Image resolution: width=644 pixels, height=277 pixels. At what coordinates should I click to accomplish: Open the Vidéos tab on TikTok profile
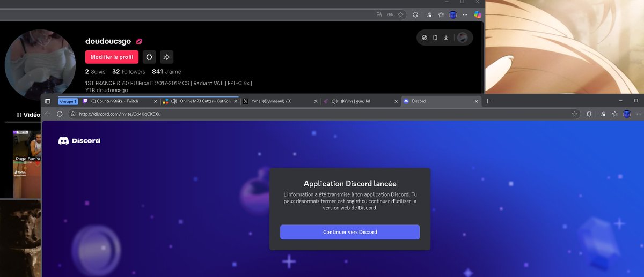coord(28,115)
